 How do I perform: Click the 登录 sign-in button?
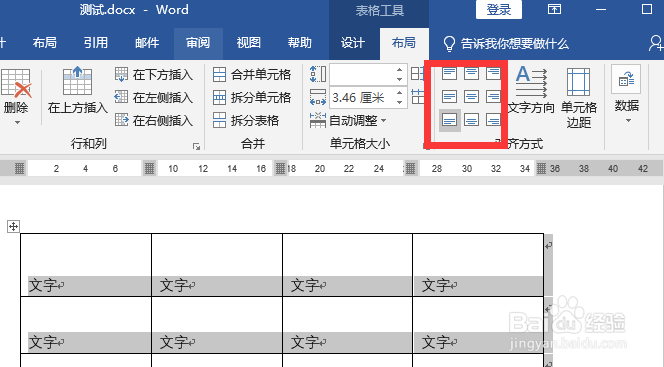pyautogui.click(x=498, y=9)
